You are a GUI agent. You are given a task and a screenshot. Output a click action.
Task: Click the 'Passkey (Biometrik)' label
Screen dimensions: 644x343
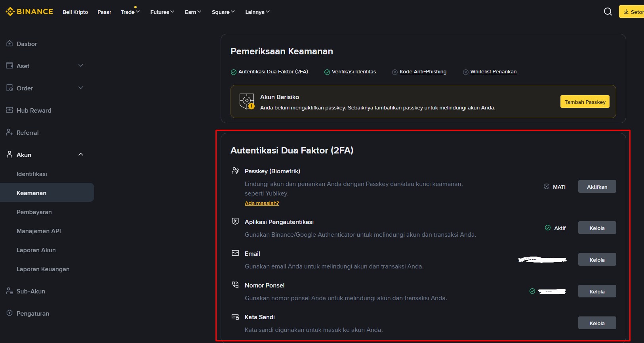[x=272, y=171]
